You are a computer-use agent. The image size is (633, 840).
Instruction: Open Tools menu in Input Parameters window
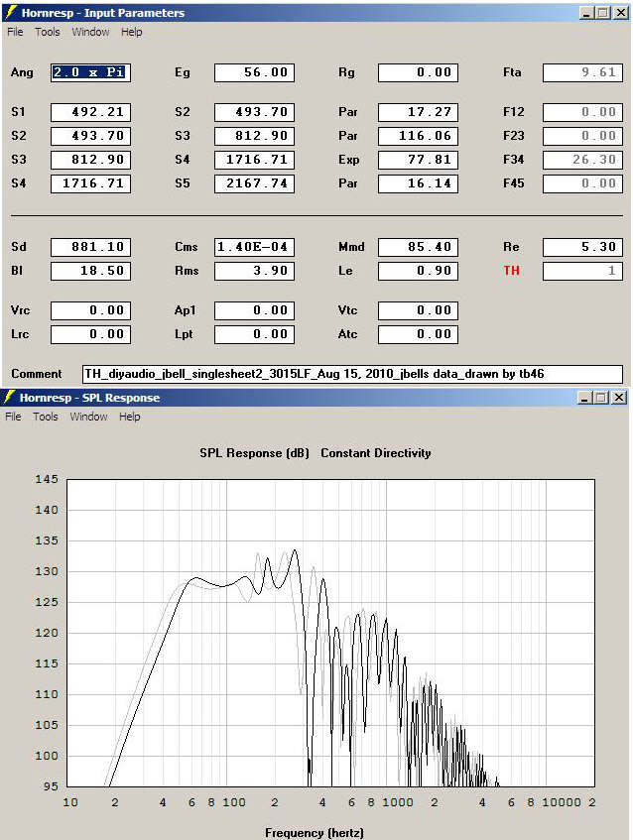click(48, 32)
